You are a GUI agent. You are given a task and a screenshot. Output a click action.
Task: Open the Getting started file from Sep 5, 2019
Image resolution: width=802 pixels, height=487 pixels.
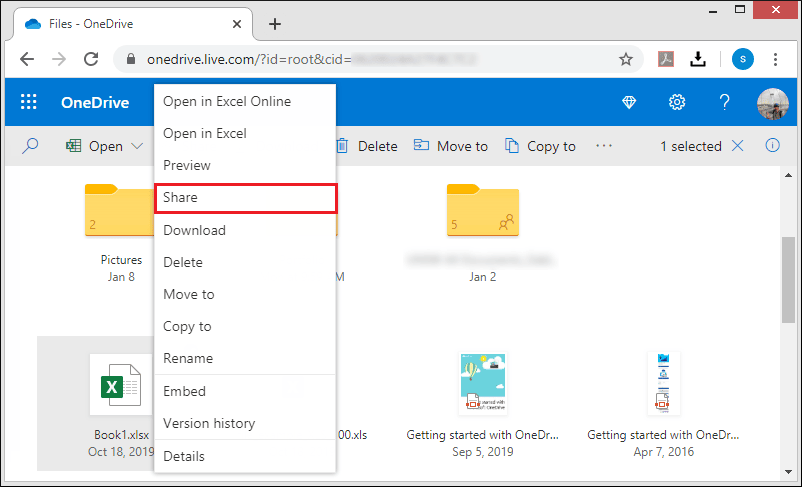pos(483,384)
